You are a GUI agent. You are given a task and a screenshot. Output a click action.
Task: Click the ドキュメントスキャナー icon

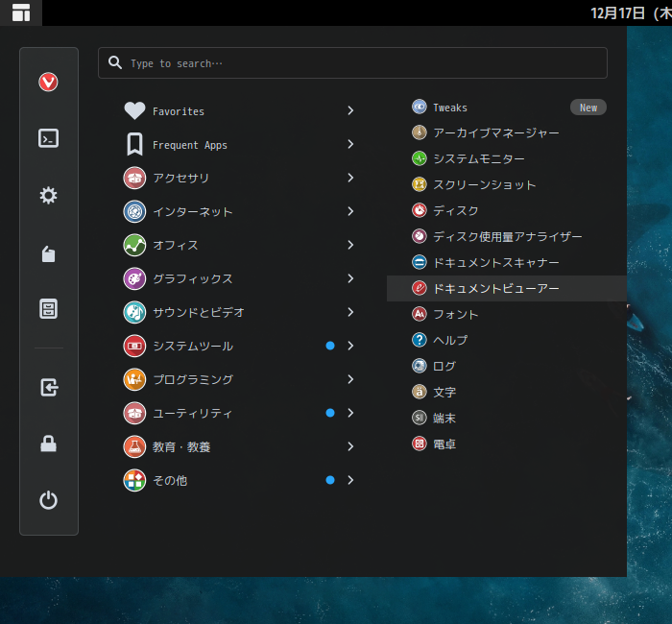click(420, 262)
